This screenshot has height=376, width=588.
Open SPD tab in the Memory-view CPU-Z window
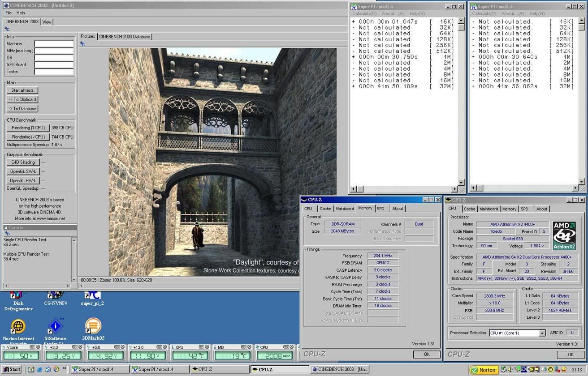click(x=380, y=209)
